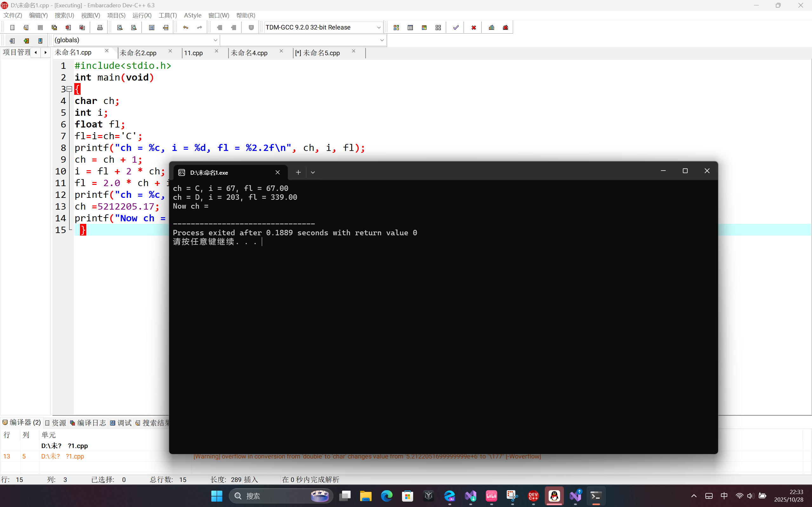Click the Undo arrow icon
This screenshot has width=812, height=507.
[x=186, y=28]
